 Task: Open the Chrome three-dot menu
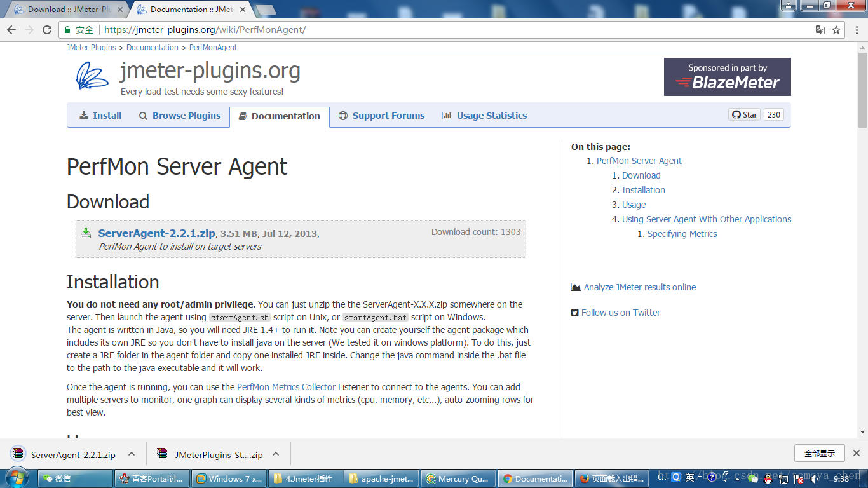point(855,30)
